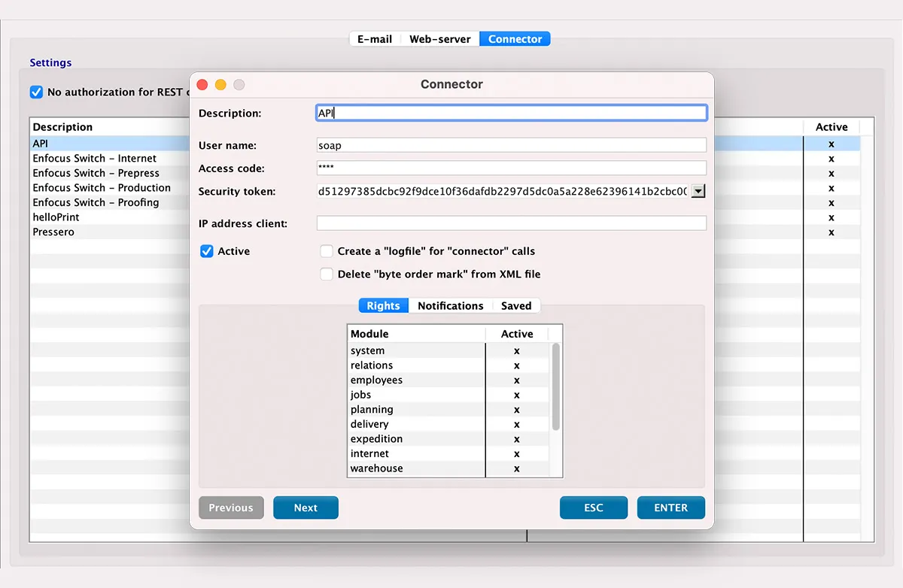Click the yellow minimize button of Connector dialog

coord(220,85)
